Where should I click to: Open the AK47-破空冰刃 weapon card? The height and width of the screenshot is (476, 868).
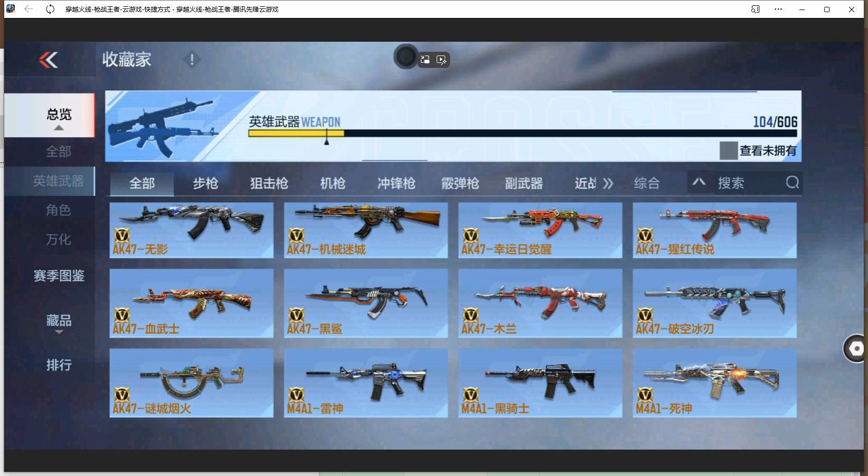coord(715,303)
